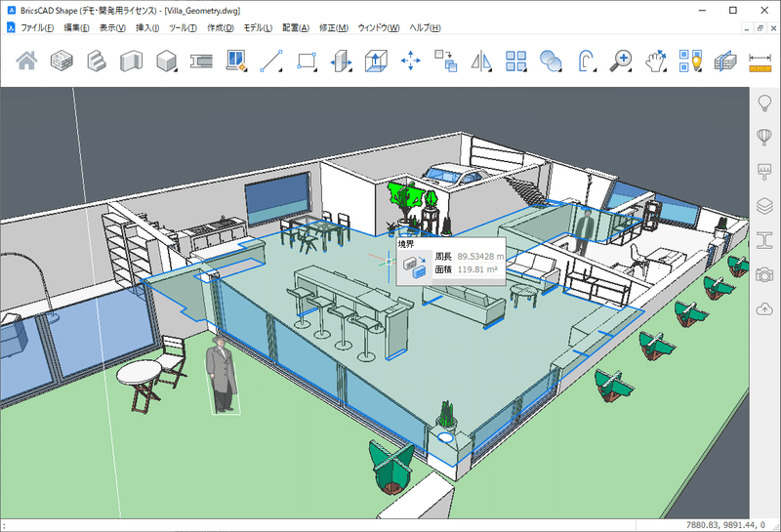Click the cloud upload icon

click(x=764, y=309)
